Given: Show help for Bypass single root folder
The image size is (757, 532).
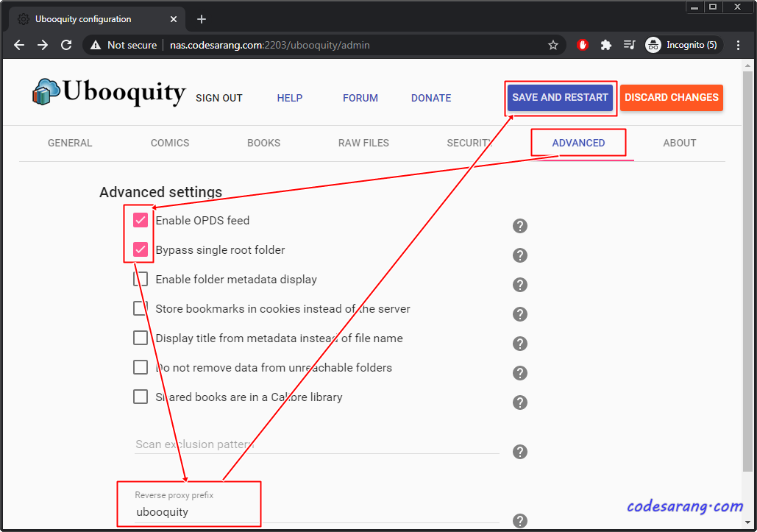Looking at the screenshot, I should pos(520,255).
